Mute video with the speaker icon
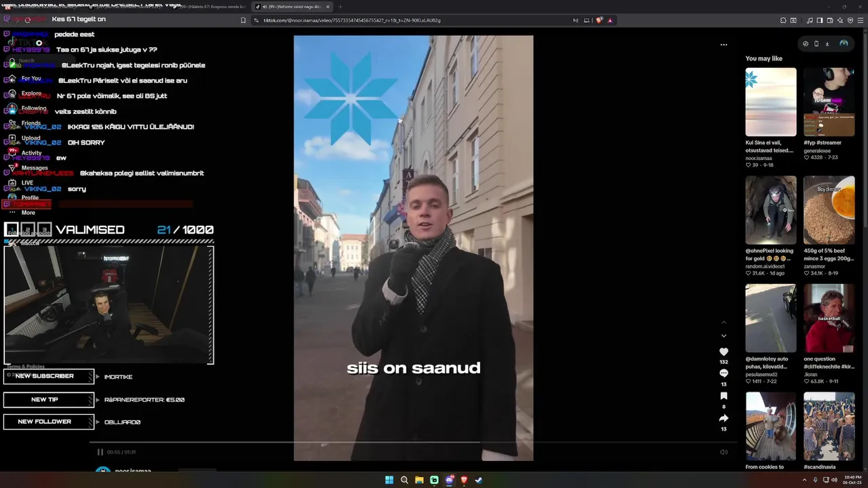This screenshot has width=868, height=488. tap(724, 452)
